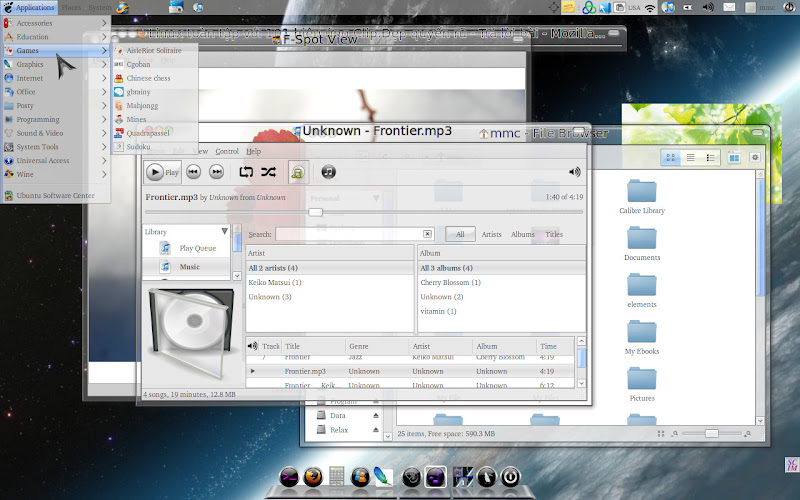Open Documents folder in File Browser
The width and height of the screenshot is (800, 500).
click(x=642, y=244)
